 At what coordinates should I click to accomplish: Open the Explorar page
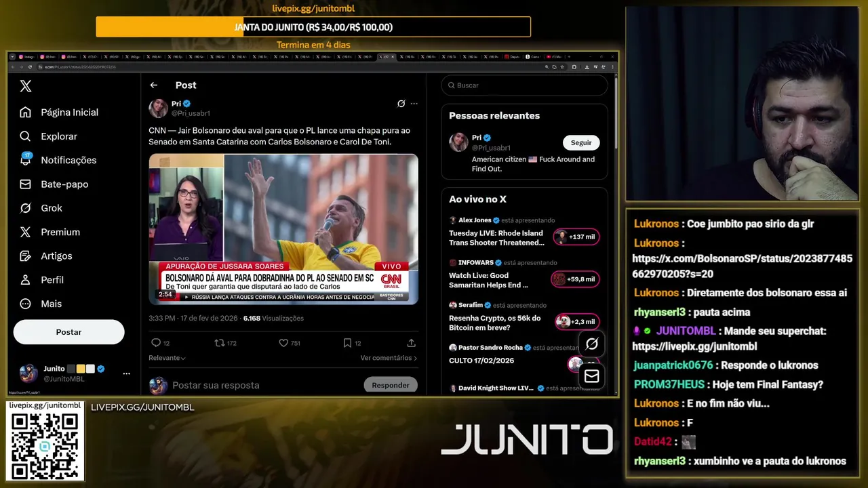(x=48, y=136)
